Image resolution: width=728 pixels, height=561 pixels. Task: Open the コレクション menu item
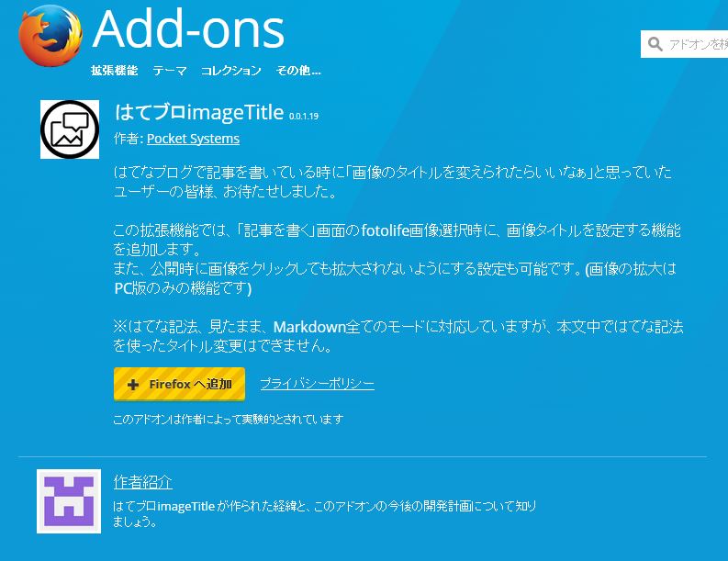230,71
